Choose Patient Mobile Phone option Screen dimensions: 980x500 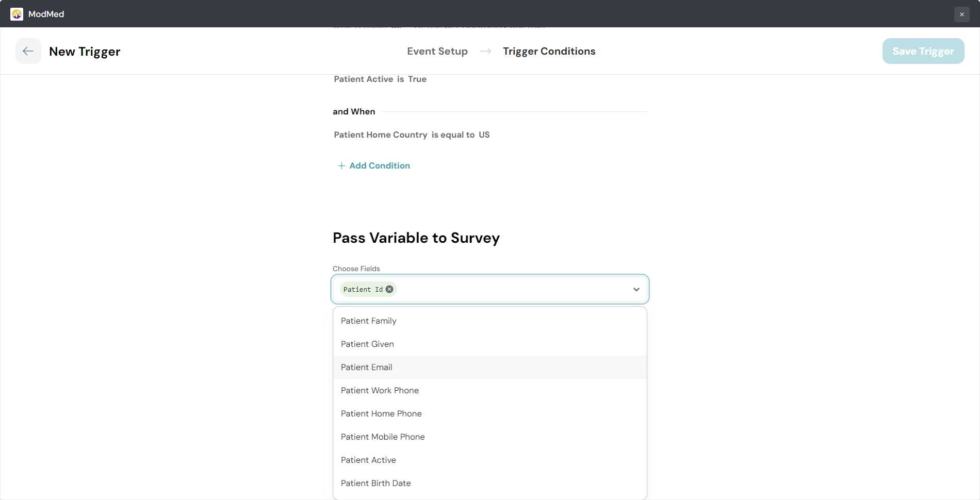pyautogui.click(x=383, y=437)
